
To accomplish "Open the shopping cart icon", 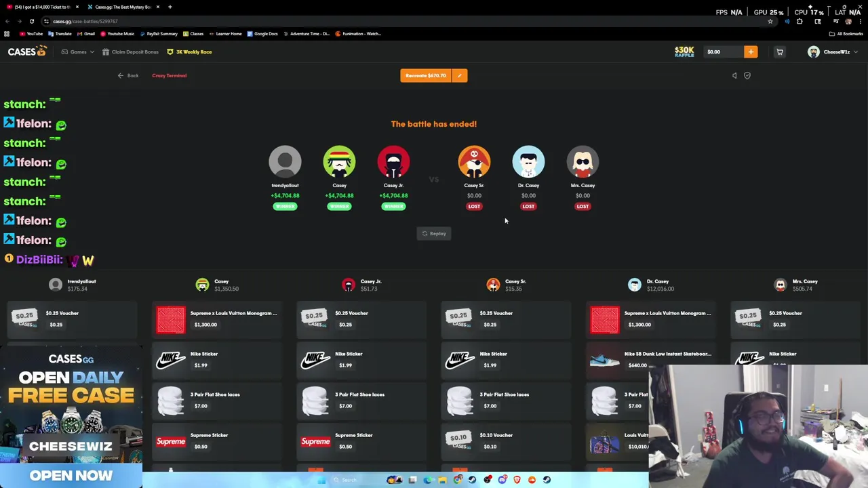I will click(780, 52).
